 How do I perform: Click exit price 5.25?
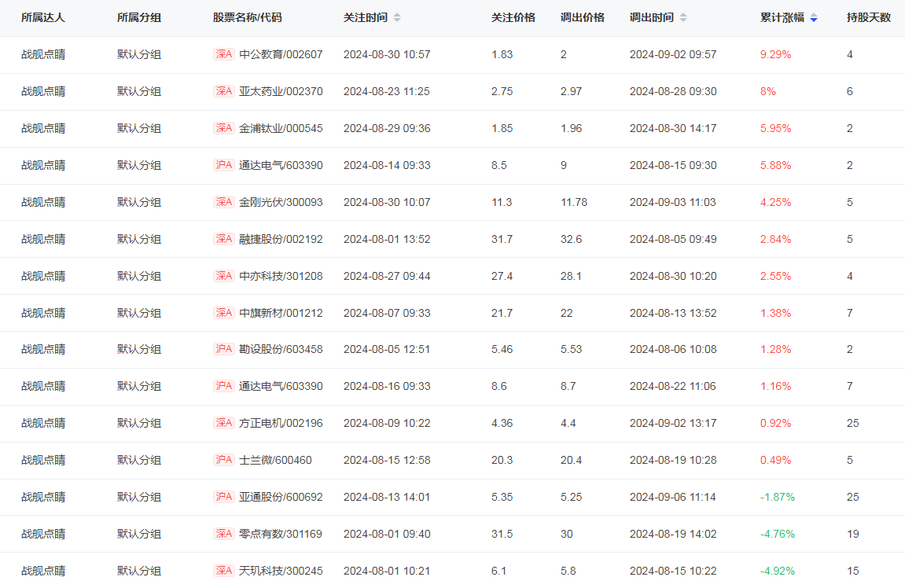coord(571,497)
